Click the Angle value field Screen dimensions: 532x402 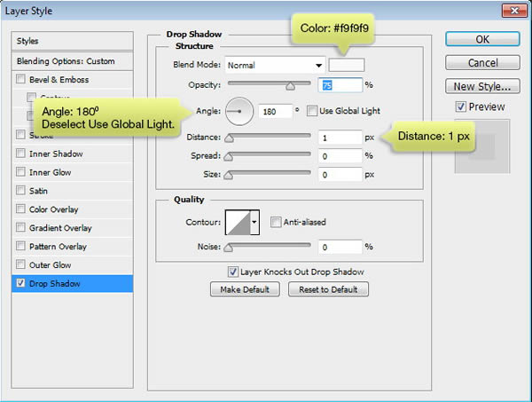(x=275, y=111)
